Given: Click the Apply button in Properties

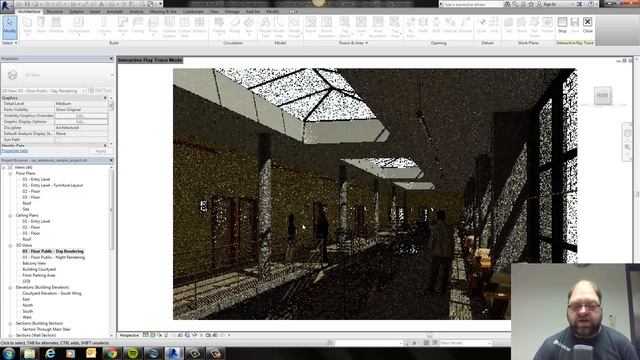Looking at the screenshot, I should coord(101,151).
